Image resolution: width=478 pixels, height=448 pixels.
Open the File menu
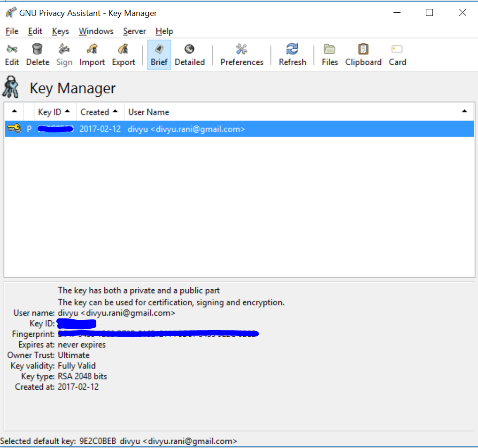(x=12, y=31)
